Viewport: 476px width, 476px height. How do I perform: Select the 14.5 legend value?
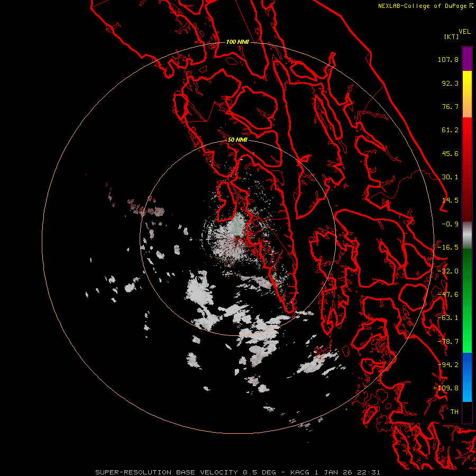(450, 200)
